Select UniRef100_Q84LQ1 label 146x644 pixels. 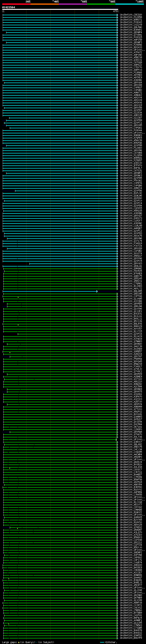131,266
